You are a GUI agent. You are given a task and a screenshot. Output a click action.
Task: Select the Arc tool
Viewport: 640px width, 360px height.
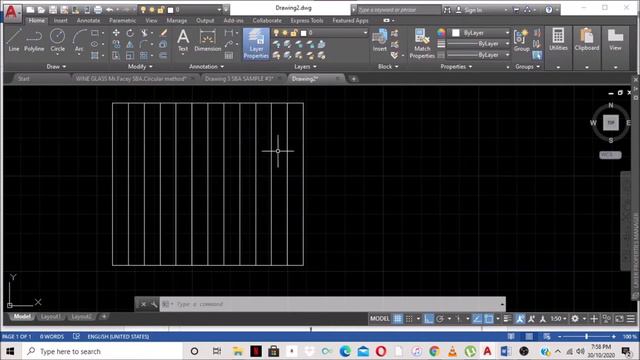79,40
